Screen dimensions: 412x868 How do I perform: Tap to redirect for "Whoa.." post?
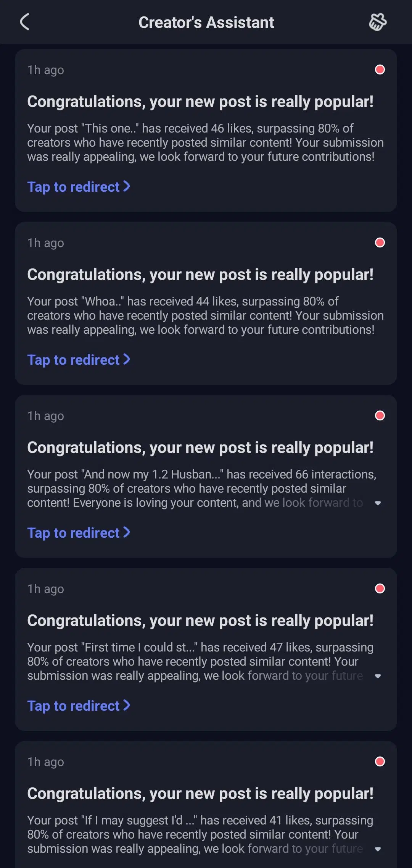(79, 360)
